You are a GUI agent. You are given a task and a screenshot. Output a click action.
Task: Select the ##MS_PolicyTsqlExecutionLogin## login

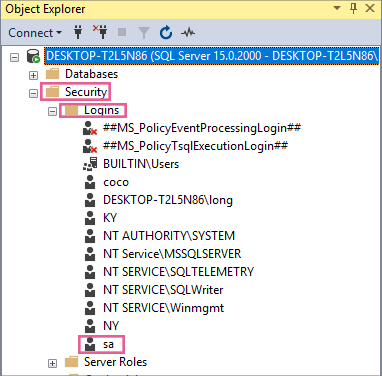[x=195, y=146]
